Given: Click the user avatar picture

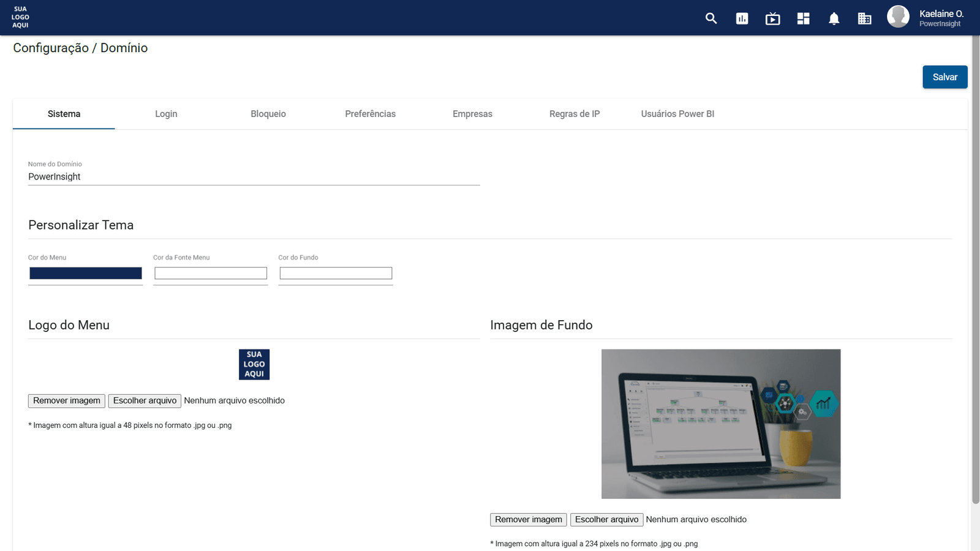Looking at the screenshot, I should [898, 17].
